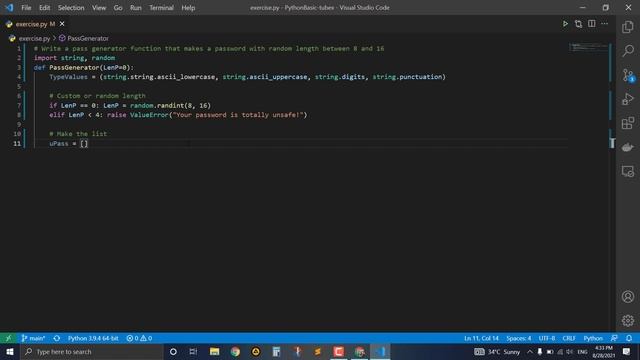
Task: Click Ln 11, Col 14 position indicator
Action: 481,338
